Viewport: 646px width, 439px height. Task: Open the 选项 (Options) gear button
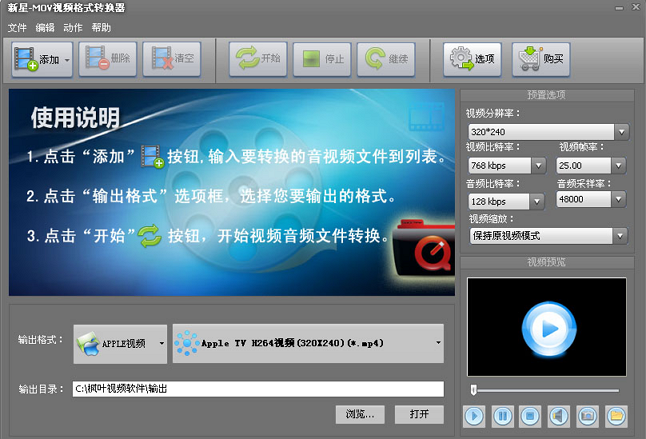(x=472, y=59)
